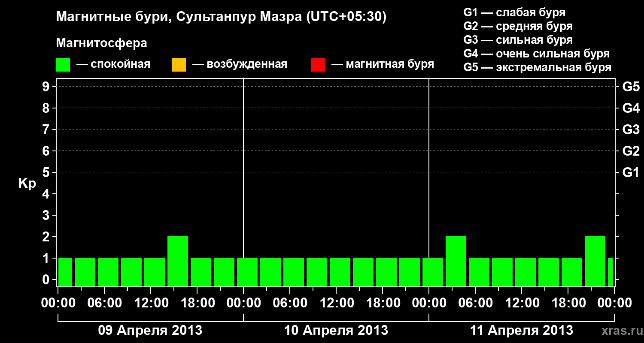Screen dimensions: 644x343
Task: Click the '11 Апреля 2013' date label
Action: [522, 331]
